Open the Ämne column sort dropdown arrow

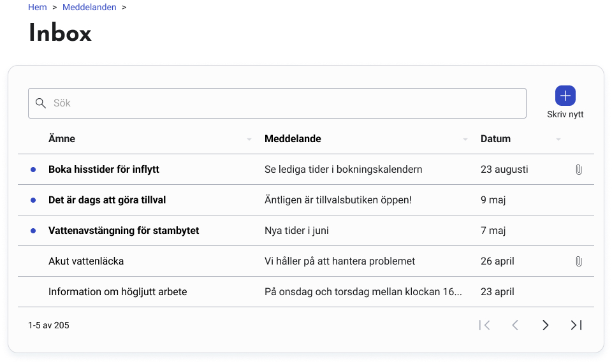249,140
